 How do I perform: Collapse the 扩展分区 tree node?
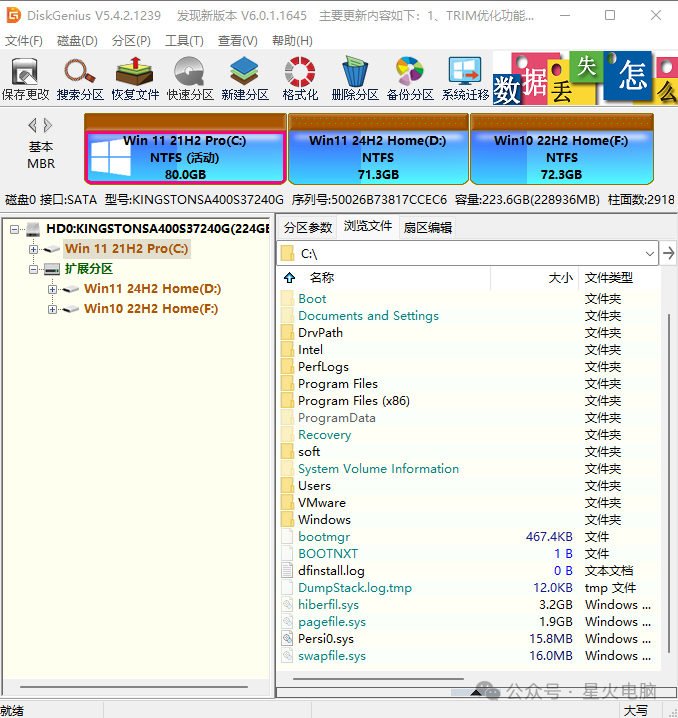(33, 269)
